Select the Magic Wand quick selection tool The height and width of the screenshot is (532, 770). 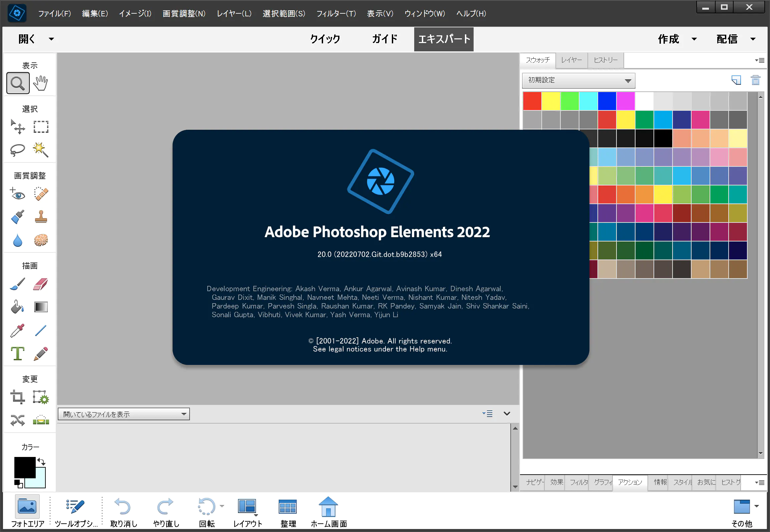coord(41,150)
